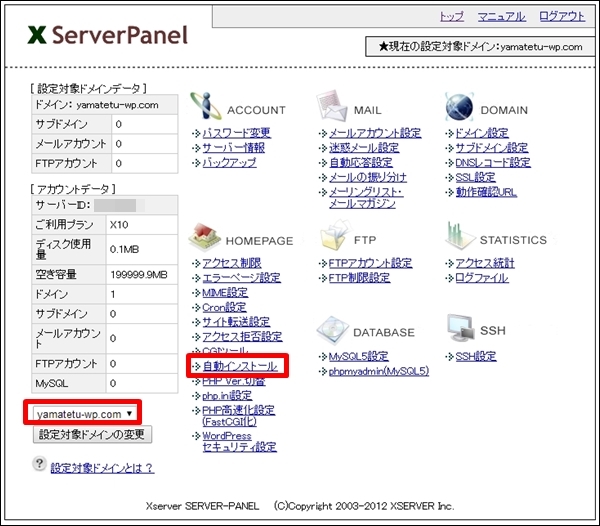The width and height of the screenshot is (600, 526).
Task: Click 設定対象ドメインの変更 button
Action: 92,435
